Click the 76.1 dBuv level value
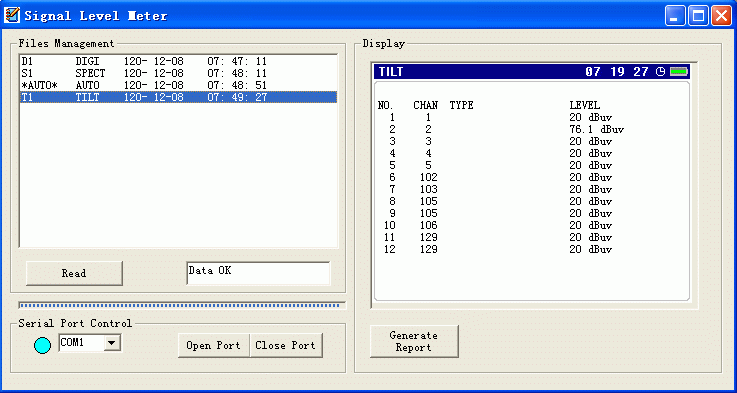Screen dimensions: 737x393 point(597,129)
